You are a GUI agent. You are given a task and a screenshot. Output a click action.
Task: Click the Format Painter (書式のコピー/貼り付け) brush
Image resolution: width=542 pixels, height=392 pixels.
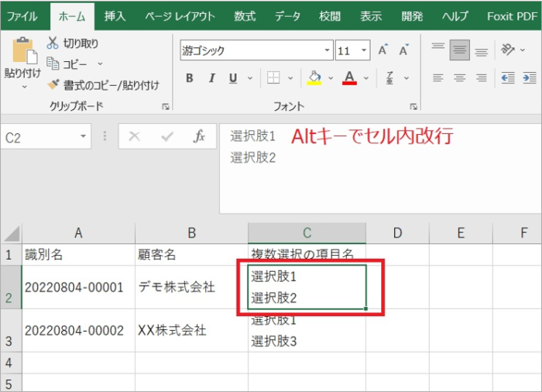click(53, 84)
